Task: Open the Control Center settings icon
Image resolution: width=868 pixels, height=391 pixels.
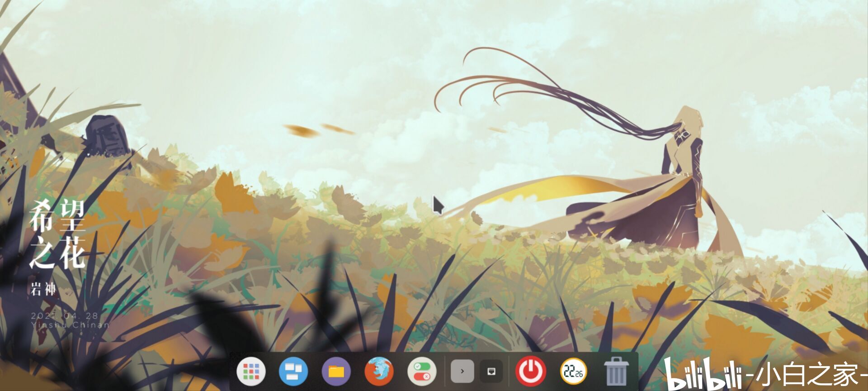Action: [x=422, y=372]
